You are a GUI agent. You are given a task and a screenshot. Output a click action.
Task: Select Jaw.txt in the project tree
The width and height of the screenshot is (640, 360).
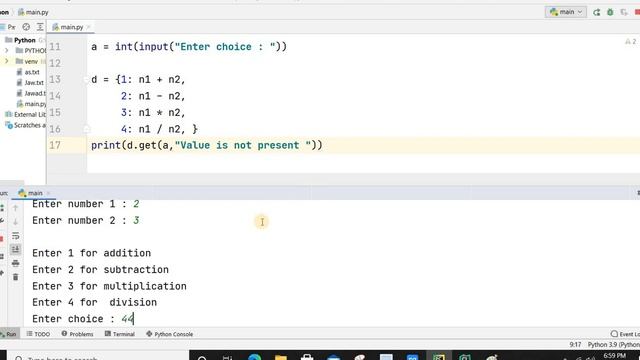30,82
